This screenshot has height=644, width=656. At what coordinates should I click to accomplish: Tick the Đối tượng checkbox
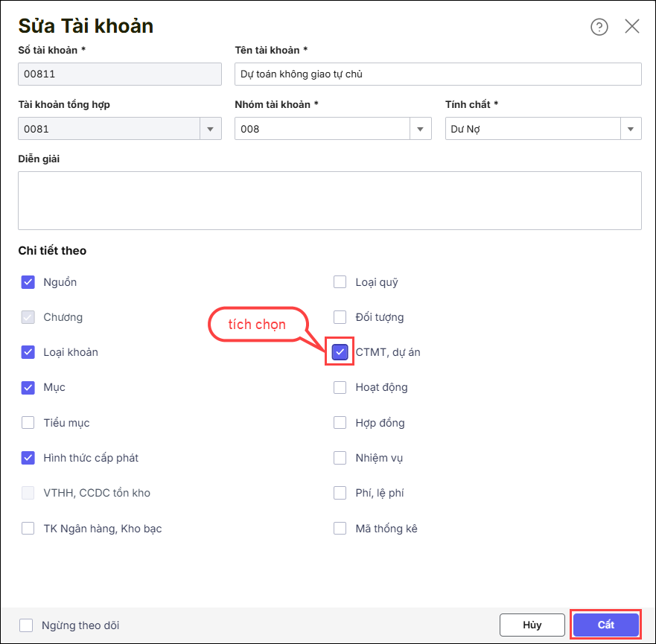click(x=340, y=317)
